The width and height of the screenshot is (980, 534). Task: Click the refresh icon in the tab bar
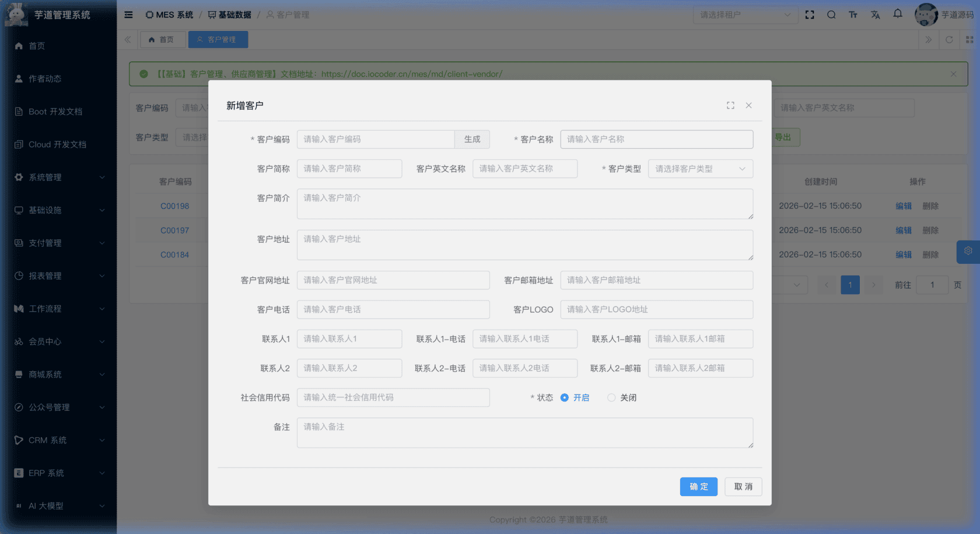pyautogui.click(x=949, y=40)
